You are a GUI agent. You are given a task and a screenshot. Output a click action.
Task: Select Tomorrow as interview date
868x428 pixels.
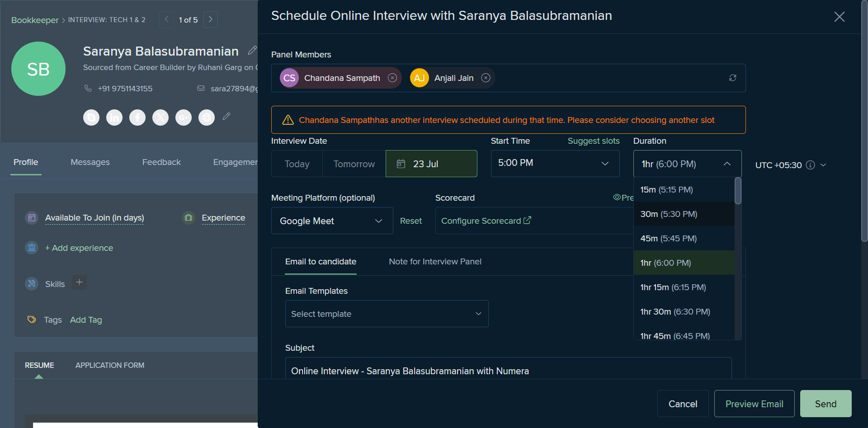[x=354, y=164]
